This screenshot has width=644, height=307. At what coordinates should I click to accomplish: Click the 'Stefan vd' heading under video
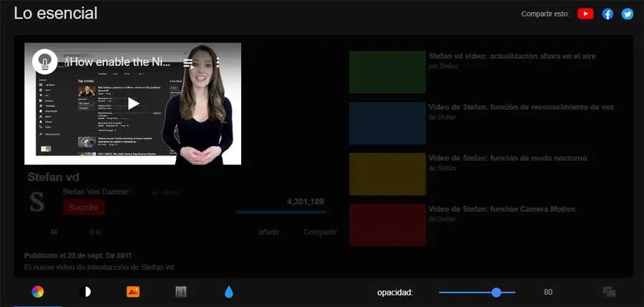(x=54, y=177)
